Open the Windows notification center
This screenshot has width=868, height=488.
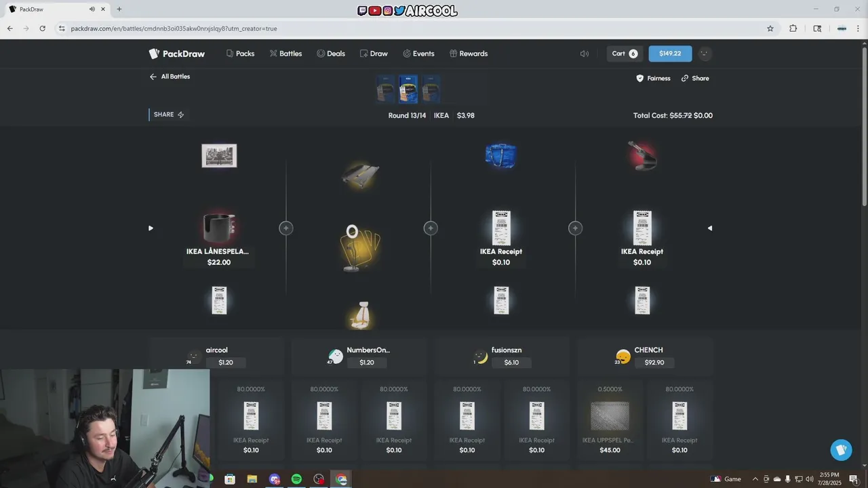[853, 479]
